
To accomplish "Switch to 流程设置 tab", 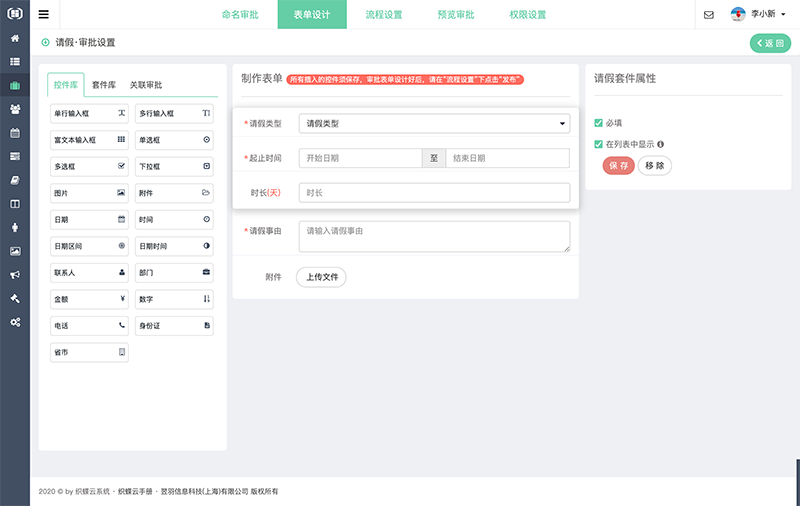I will click(x=384, y=15).
